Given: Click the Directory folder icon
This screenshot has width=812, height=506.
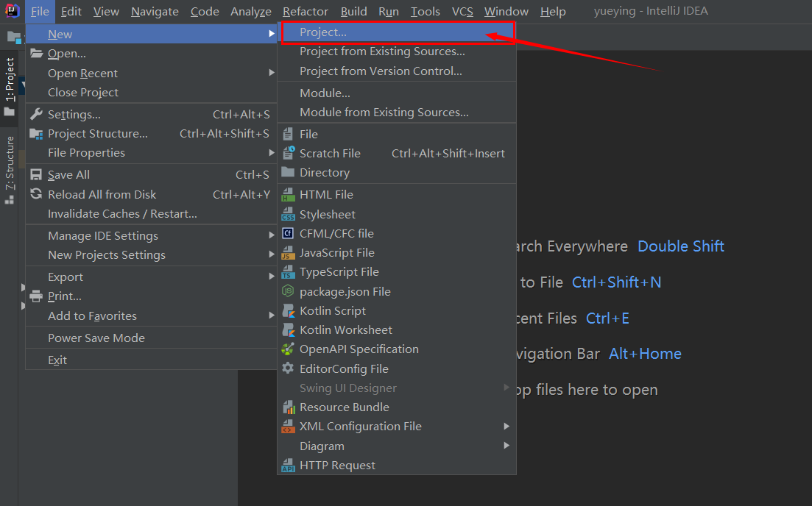Looking at the screenshot, I should (288, 172).
